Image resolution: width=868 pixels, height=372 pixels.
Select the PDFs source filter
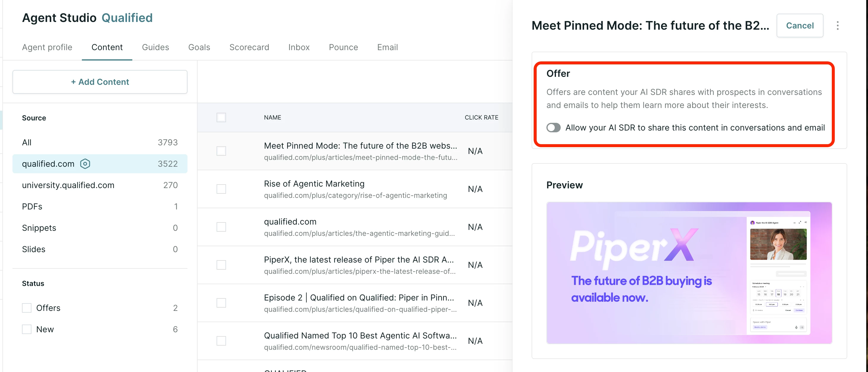coord(100,206)
